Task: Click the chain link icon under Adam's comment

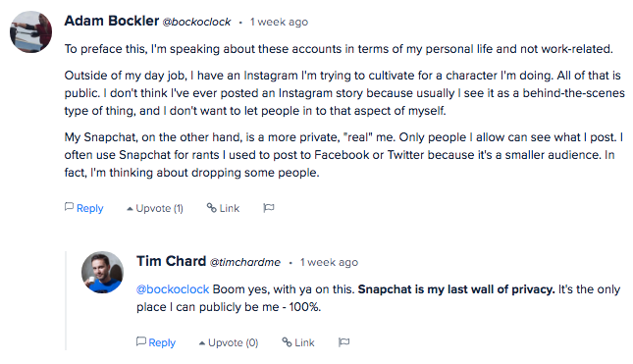Action: 212,207
